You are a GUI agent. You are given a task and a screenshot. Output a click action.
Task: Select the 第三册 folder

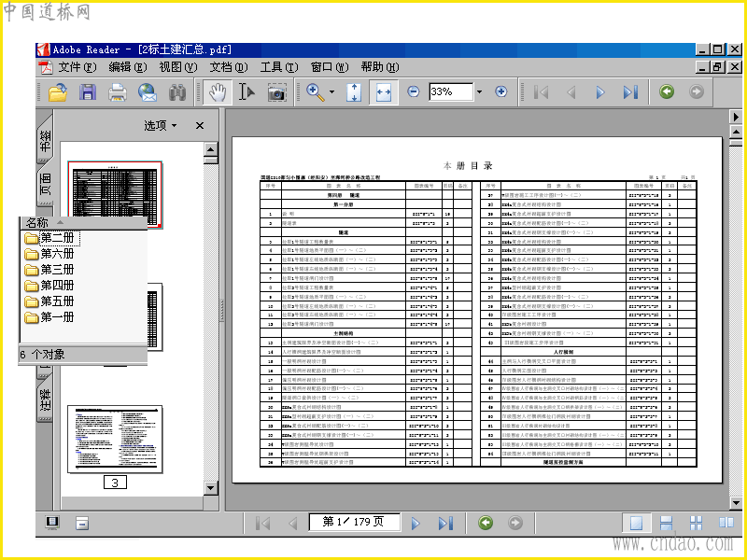click(x=49, y=270)
